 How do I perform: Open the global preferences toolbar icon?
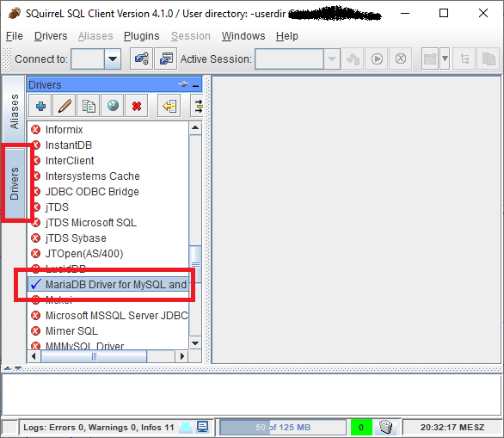pyautogui.click(x=141, y=59)
